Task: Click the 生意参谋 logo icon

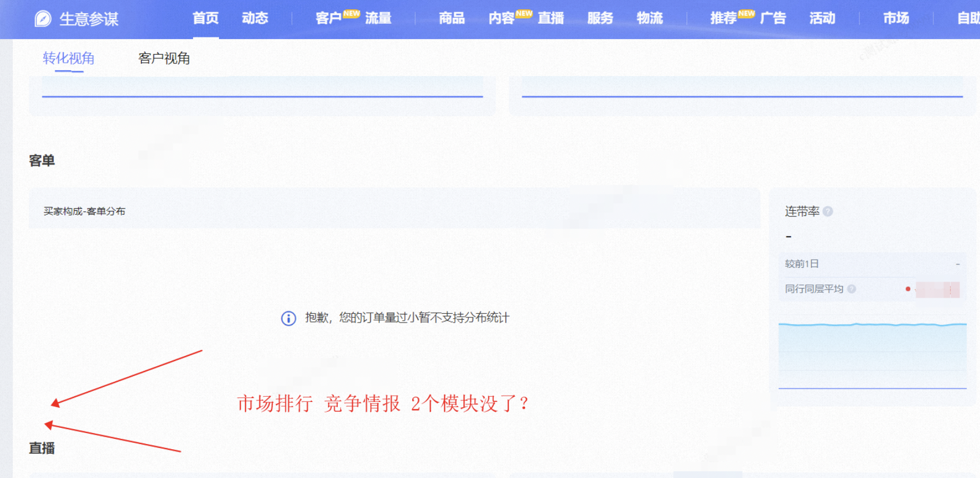Action: tap(43, 19)
